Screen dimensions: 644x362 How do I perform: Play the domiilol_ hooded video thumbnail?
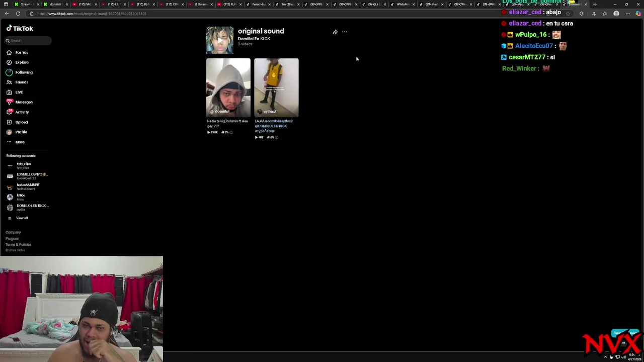point(228,87)
